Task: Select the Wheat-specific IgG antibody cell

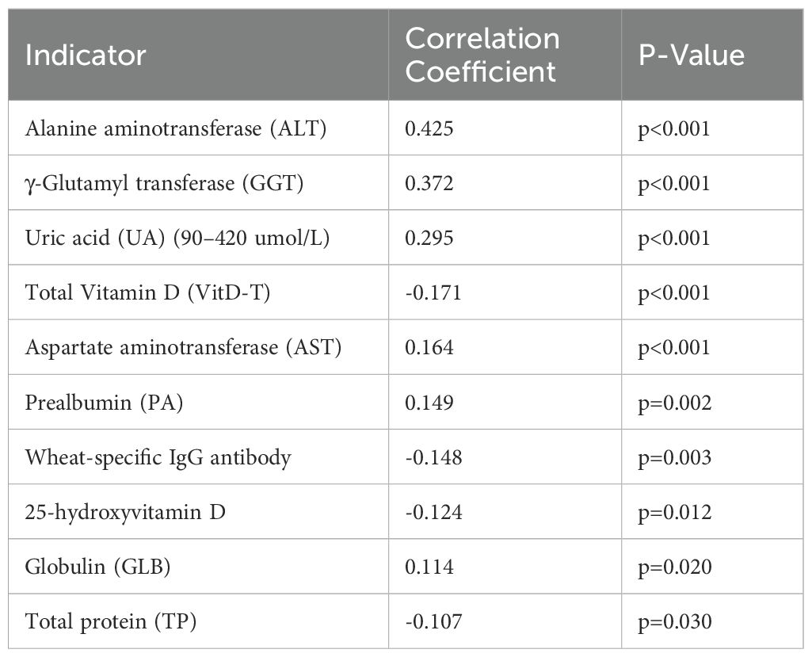Action: click(x=158, y=457)
